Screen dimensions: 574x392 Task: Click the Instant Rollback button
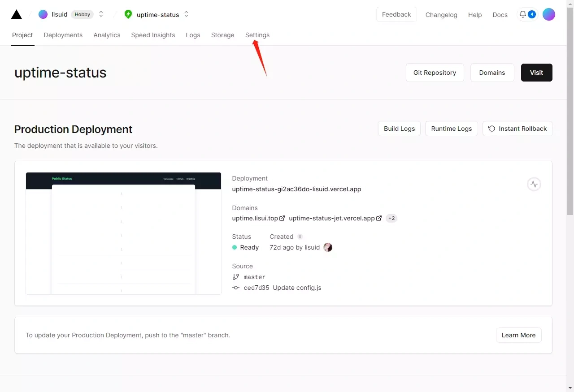coord(517,129)
